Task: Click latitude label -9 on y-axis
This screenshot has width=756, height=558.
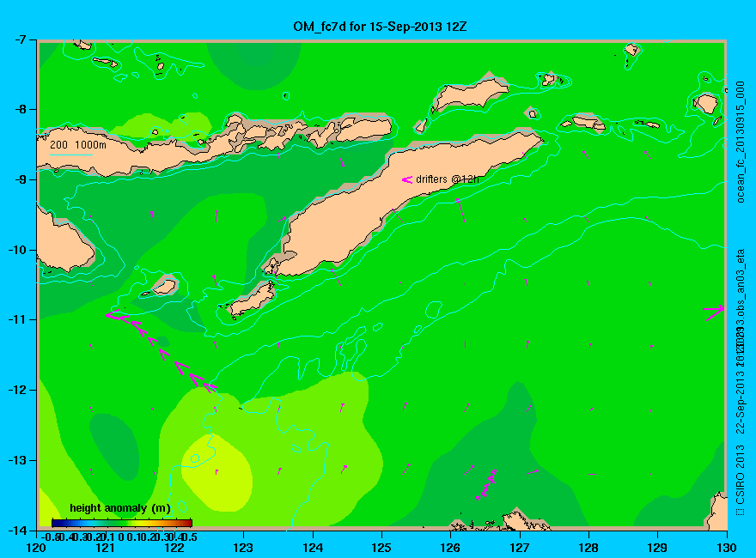Action: coord(22,179)
